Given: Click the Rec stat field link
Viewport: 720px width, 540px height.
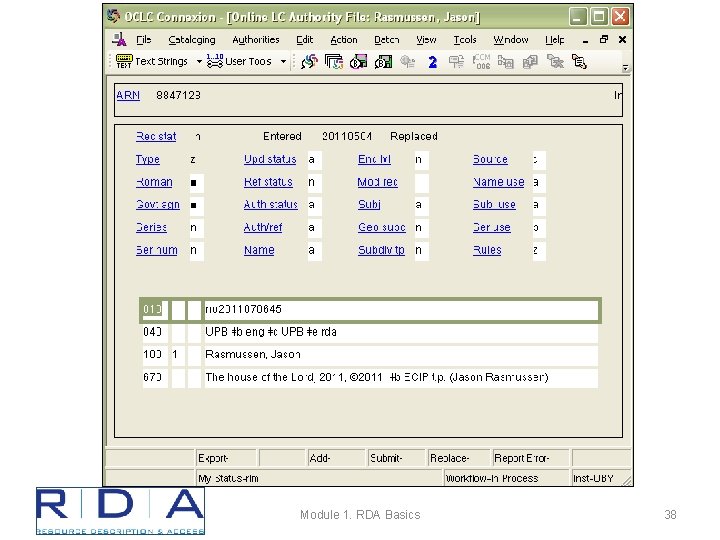Looking at the screenshot, I should tap(156, 136).
